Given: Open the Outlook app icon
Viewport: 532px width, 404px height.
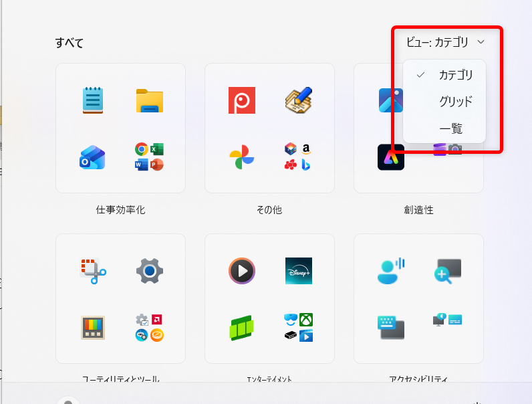Looking at the screenshot, I should [92, 157].
